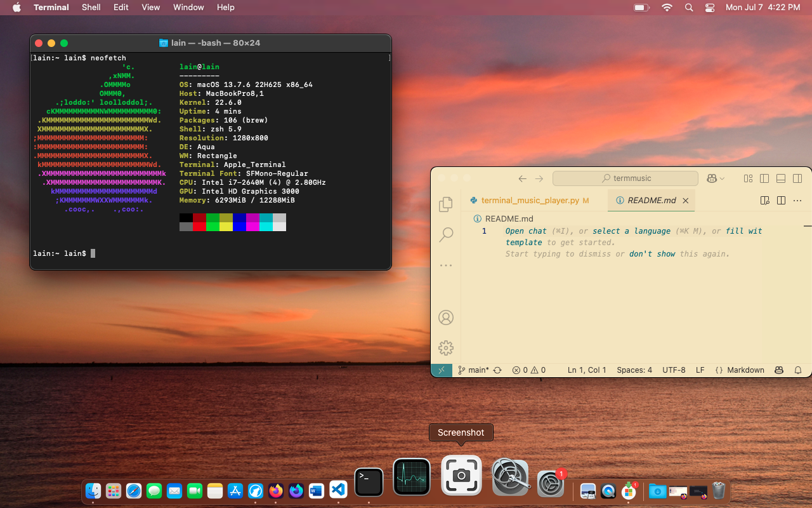
Task: Click the template link in editor hint
Action: click(x=524, y=243)
